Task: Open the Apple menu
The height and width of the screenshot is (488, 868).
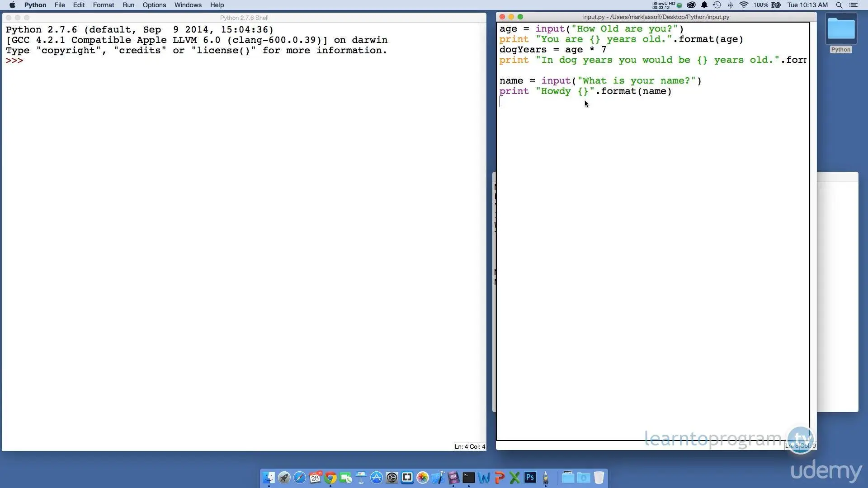Action: coord(12,5)
